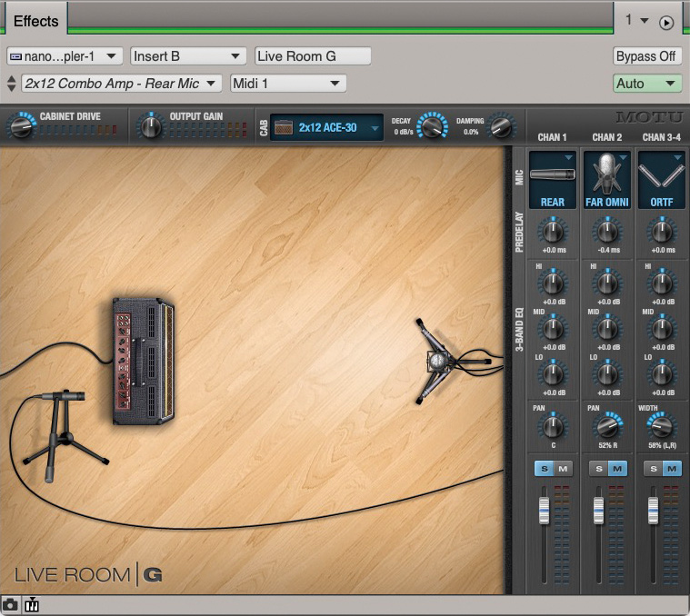Unmute Chan 3-4
Screen dimensions: 690x616
[672, 469]
